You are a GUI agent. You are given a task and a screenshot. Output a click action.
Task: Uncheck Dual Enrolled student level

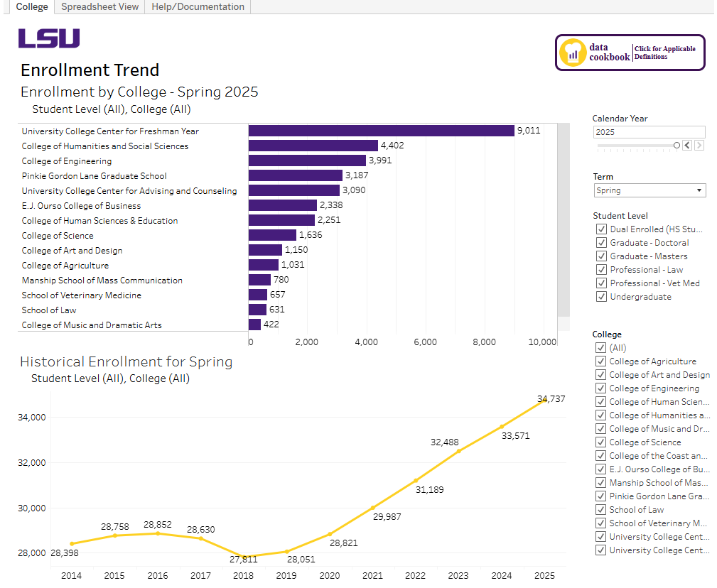tap(601, 229)
